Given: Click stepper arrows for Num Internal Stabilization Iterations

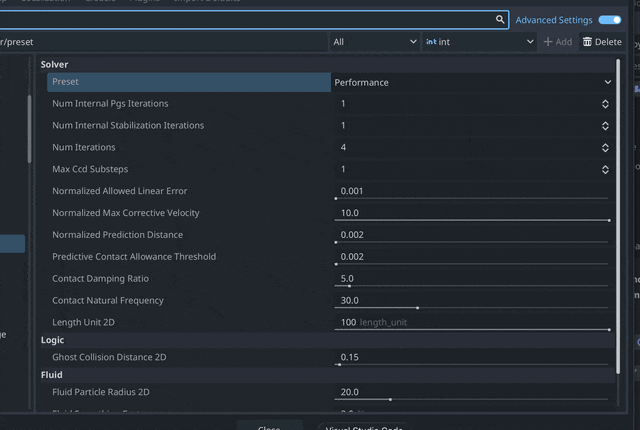Looking at the screenshot, I should [605, 126].
